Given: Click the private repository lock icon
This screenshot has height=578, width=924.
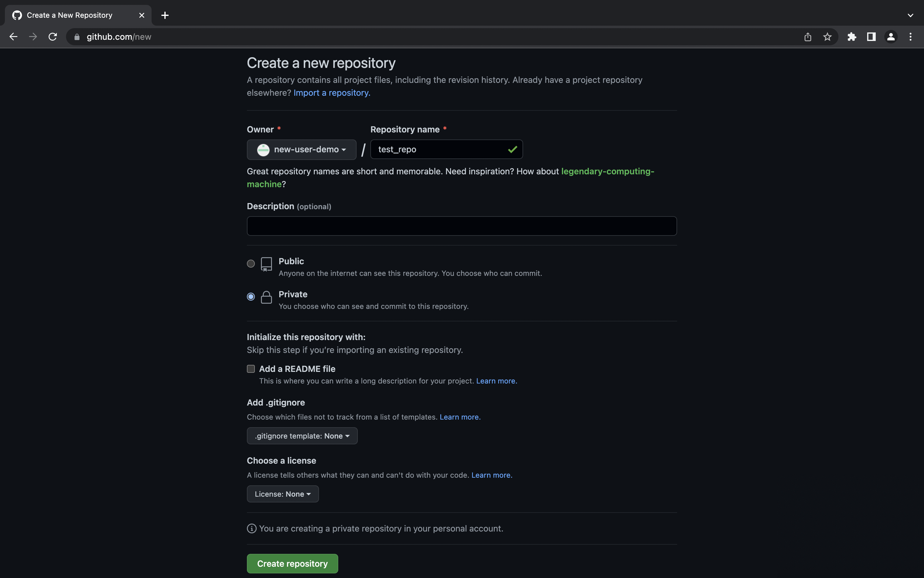Looking at the screenshot, I should click(266, 297).
